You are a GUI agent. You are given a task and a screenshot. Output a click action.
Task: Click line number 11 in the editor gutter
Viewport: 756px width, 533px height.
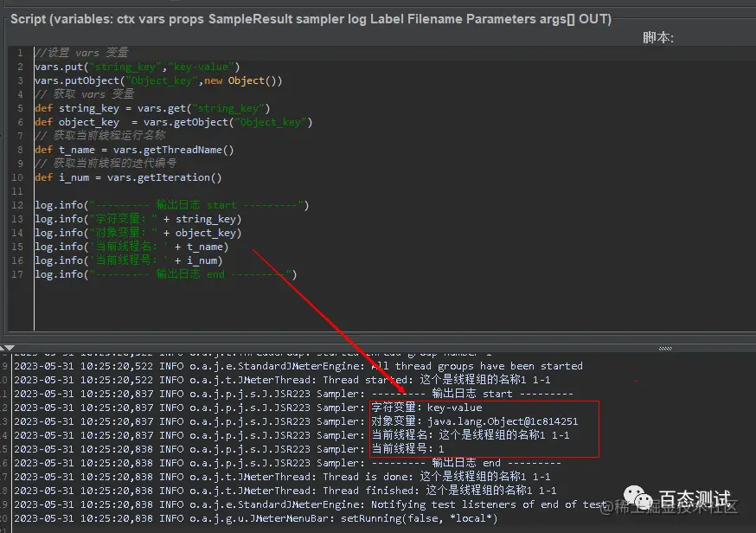(x=17, y=191)
